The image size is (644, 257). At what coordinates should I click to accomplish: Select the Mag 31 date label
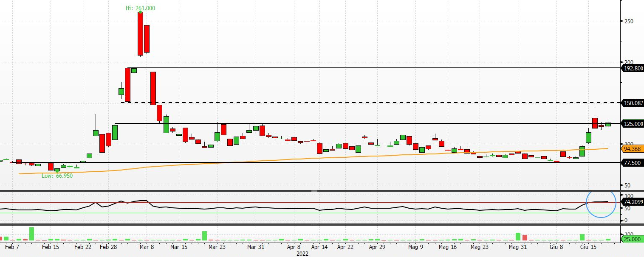pyautogui.click(x=517, y=247)
